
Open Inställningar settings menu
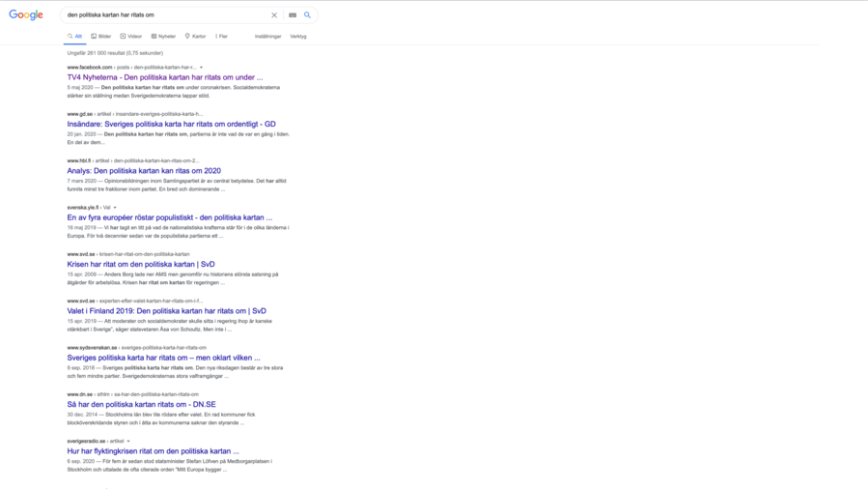coord(267,36)
